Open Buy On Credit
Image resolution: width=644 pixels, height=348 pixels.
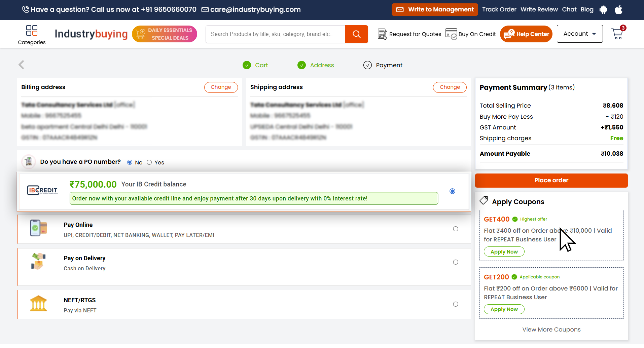tap(470, 34)
